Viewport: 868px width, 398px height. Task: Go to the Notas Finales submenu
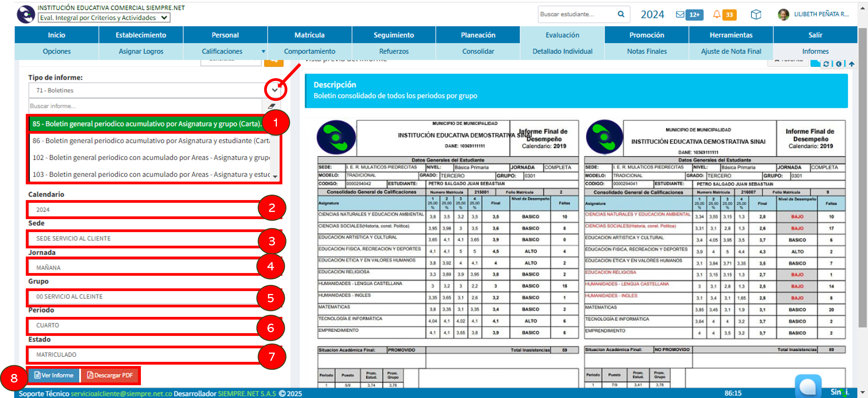[647, 51]
